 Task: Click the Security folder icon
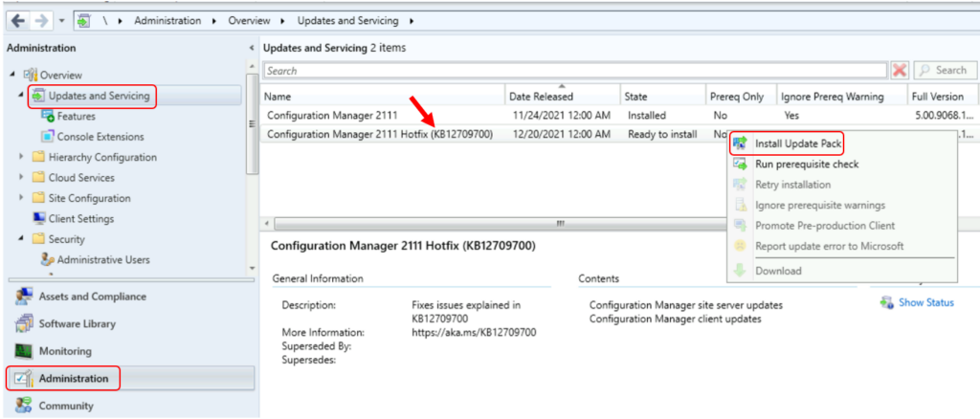pos(38,239)
